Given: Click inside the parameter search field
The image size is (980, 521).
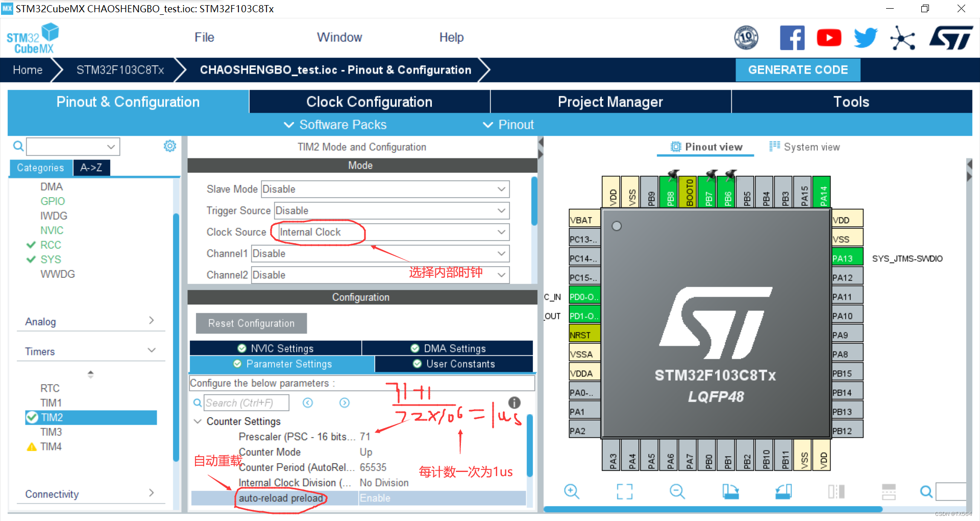Looking at the screenshot, I should (247, 402).
